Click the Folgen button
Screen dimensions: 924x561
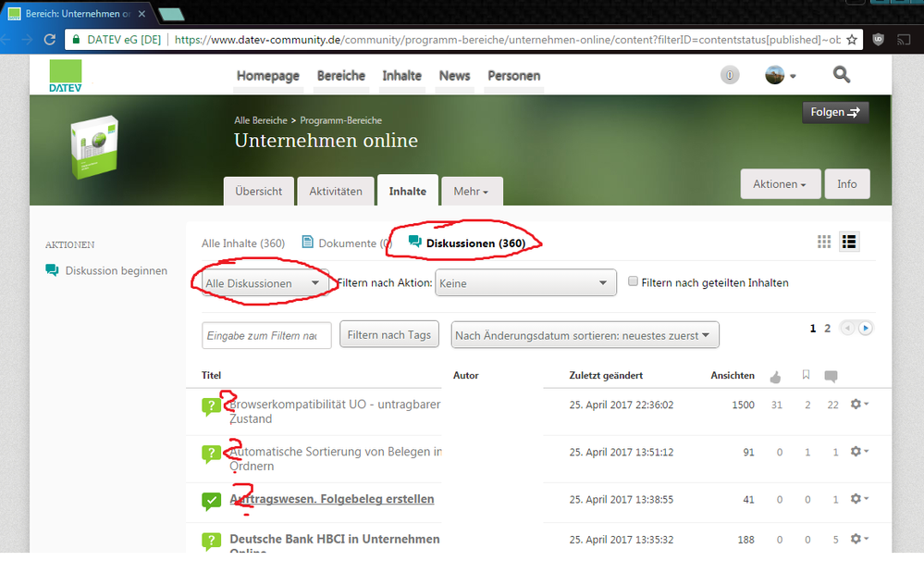click(835, 112)
